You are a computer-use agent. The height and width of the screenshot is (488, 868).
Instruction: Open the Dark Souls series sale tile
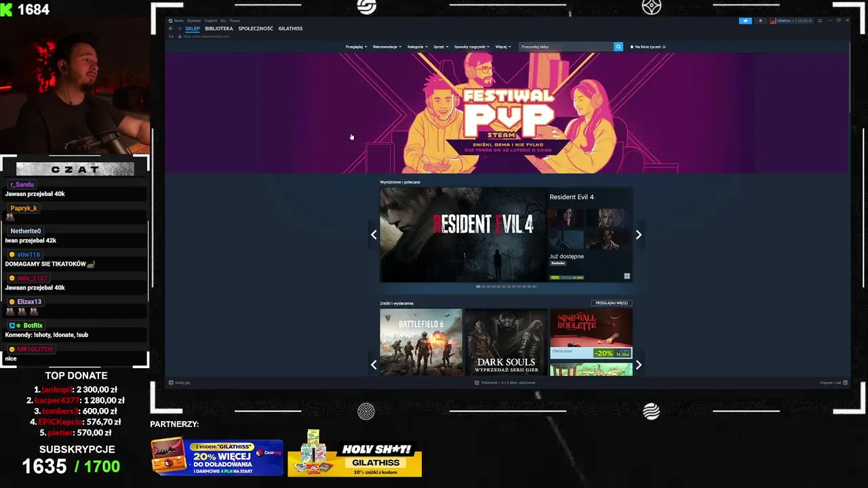[x=506, y=342]
